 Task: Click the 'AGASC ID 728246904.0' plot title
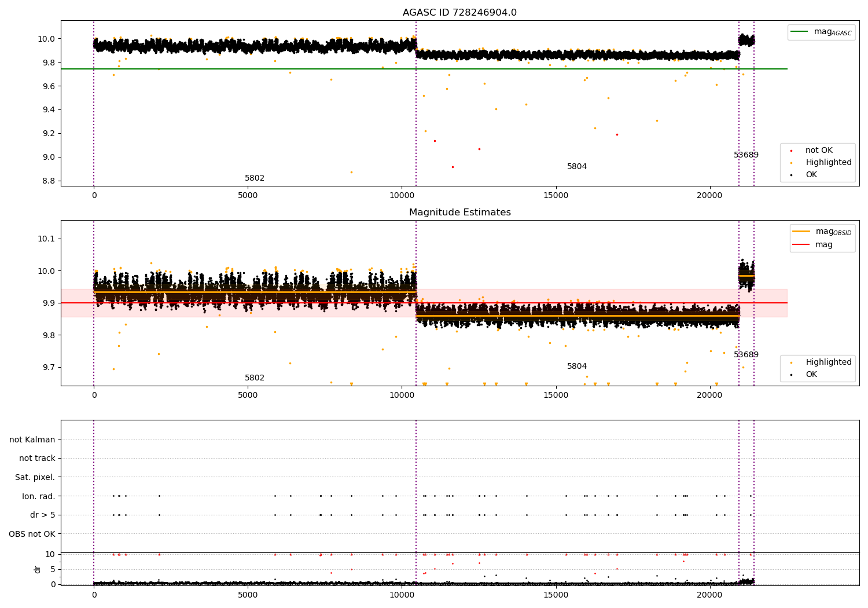pos(460,13)
